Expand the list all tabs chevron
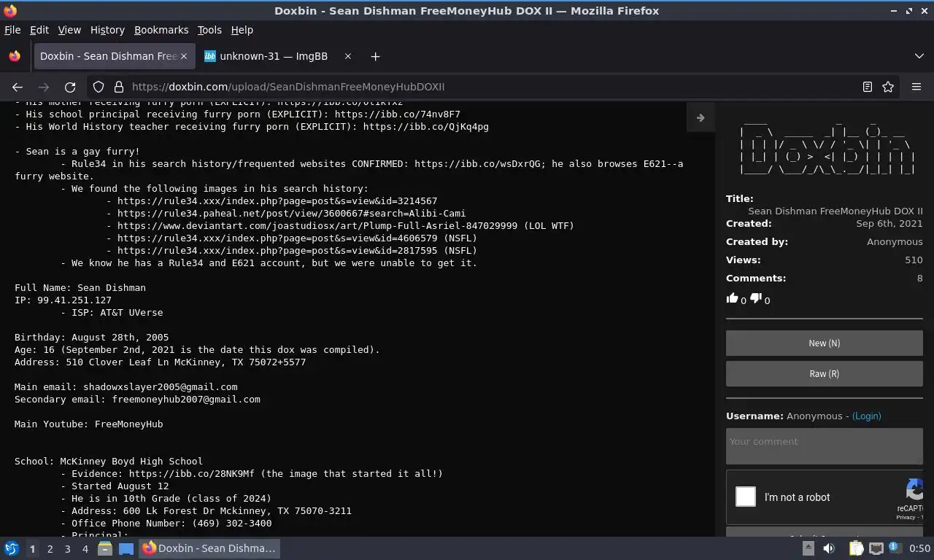The image size is (934, 560). click(x=919, y=56)
